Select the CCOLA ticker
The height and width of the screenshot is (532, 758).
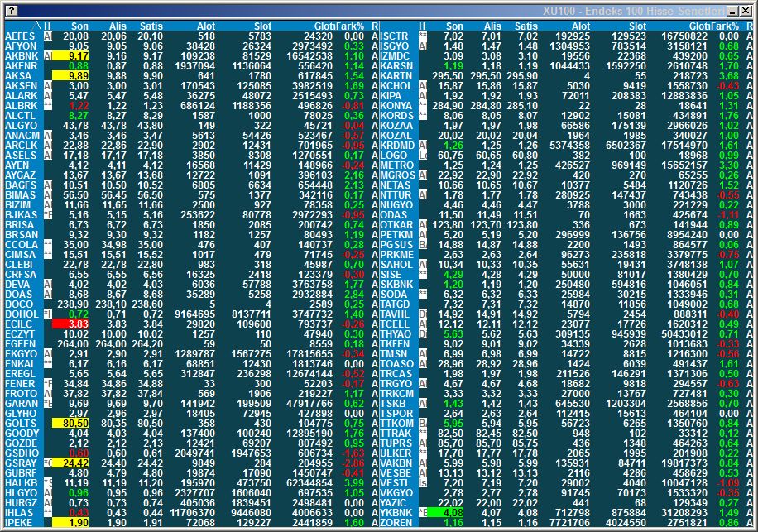tap(22, 245)
